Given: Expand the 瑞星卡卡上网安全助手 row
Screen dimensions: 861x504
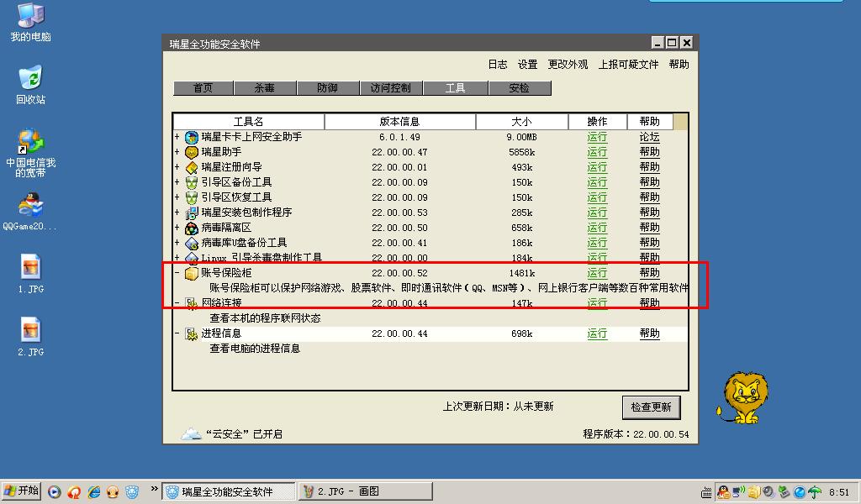Looking at the screenshot, I should tap(177, 137).
